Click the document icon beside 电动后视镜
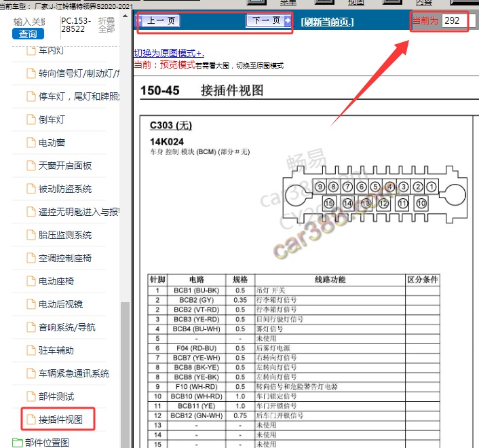The height and width of the screenshot is (448, 479). [x=31, y=304]
